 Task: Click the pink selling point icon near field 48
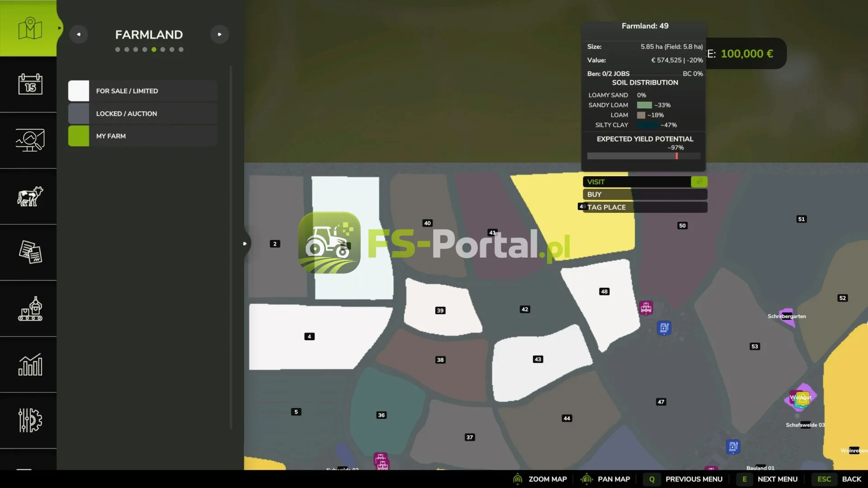(646, 308)
